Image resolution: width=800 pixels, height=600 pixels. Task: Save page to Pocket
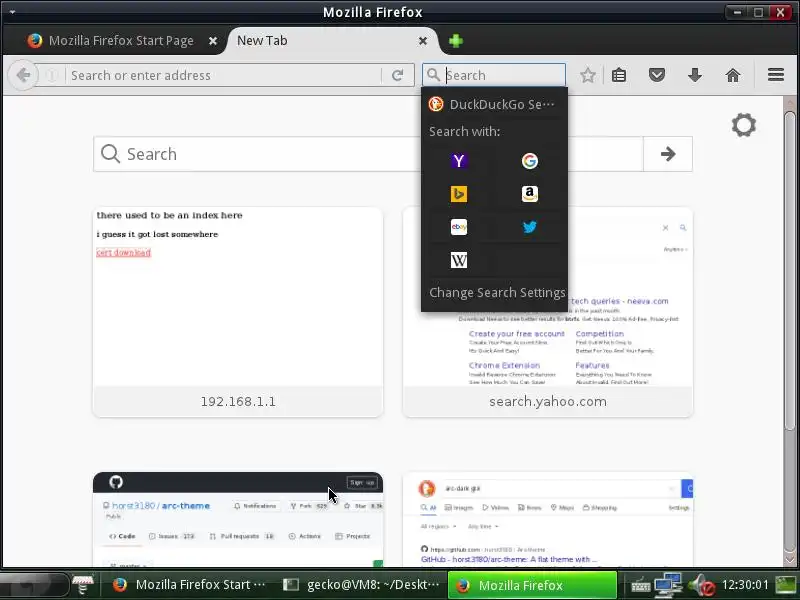click(x=657, y=76)
